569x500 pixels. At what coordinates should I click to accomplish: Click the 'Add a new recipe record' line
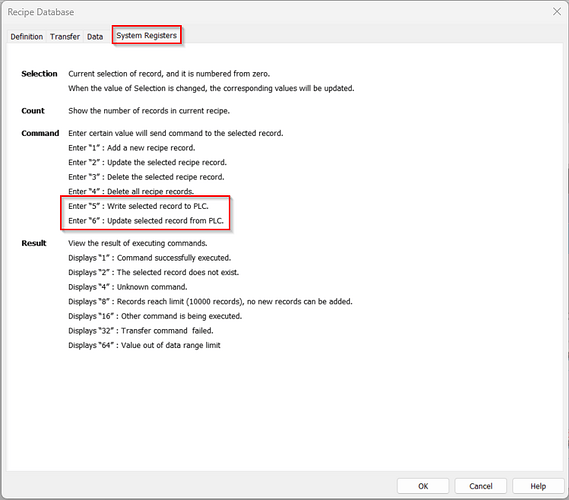tap(132, 148)
